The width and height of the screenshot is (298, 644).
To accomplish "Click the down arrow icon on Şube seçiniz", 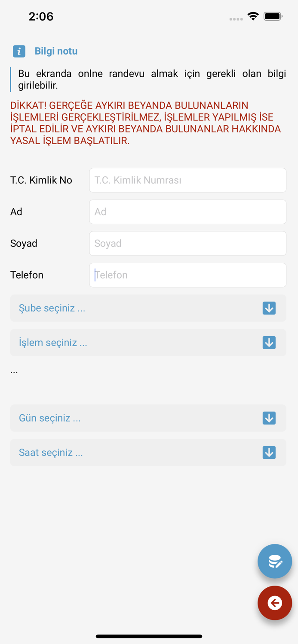I will click(x=269, y=308).
